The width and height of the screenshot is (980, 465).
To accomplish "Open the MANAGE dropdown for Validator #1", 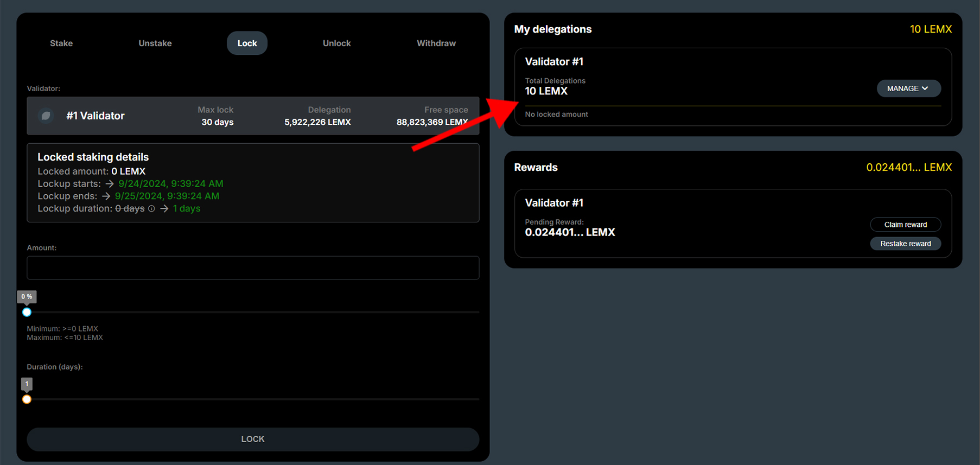I will point(908,88).
